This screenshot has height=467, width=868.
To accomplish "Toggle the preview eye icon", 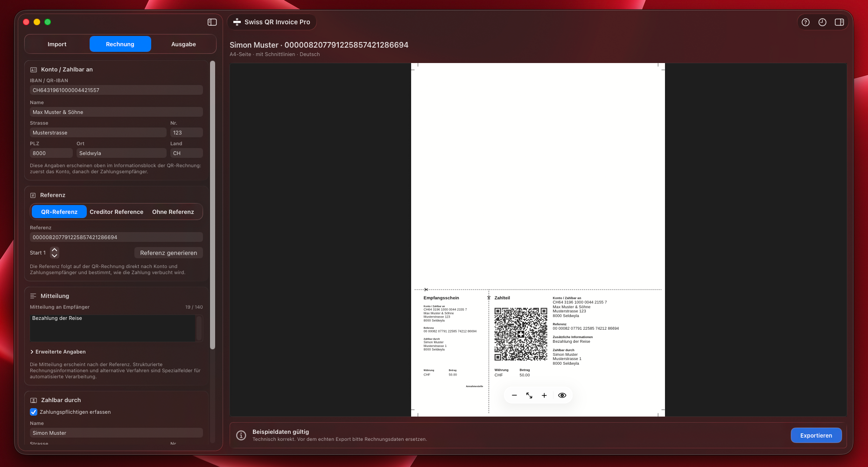I will pos(562,395).
